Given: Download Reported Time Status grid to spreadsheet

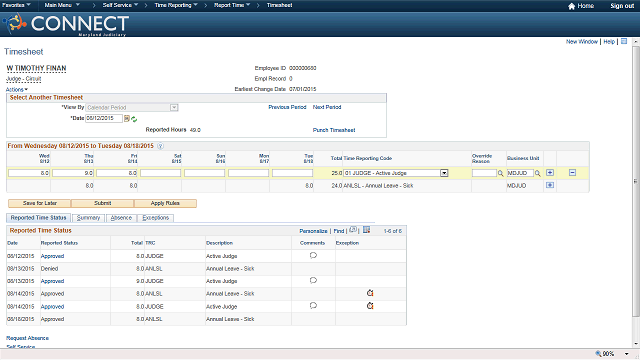Looking at the screenshot, I should click(367, 230).
